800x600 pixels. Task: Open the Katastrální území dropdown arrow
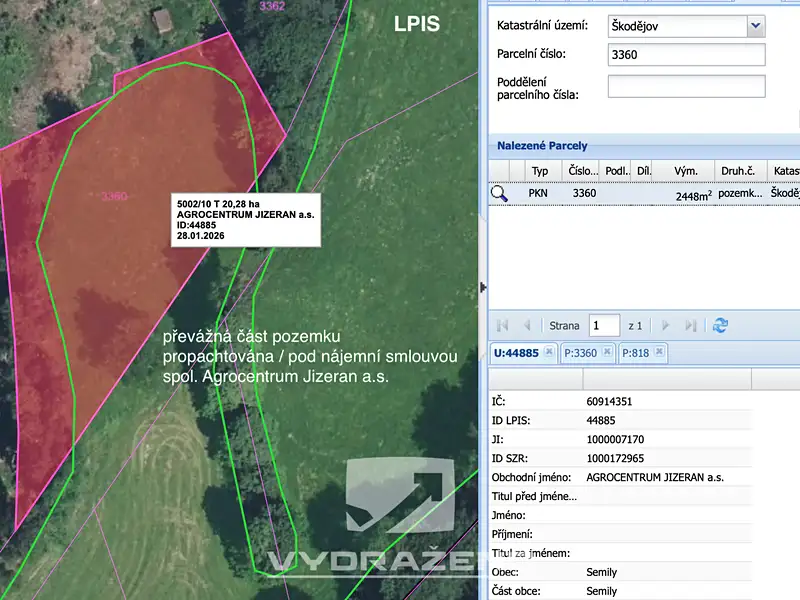pos(756,26)
